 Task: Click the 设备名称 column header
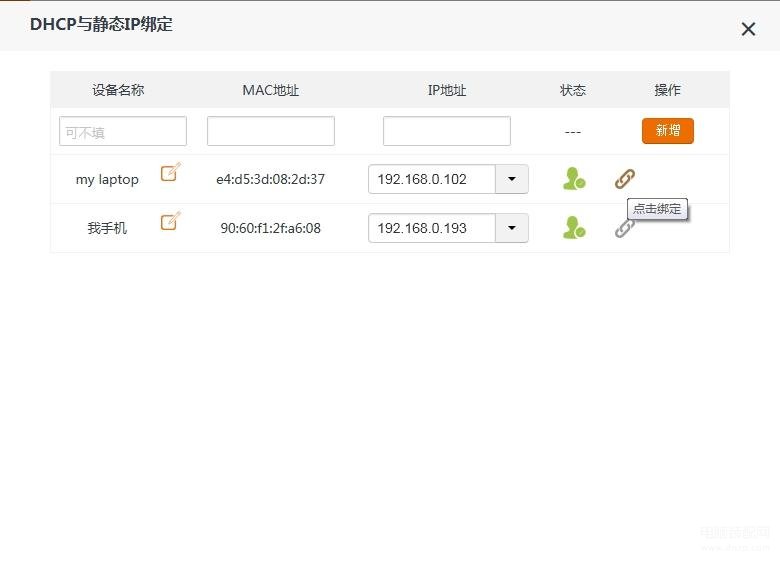click(118, 90)
